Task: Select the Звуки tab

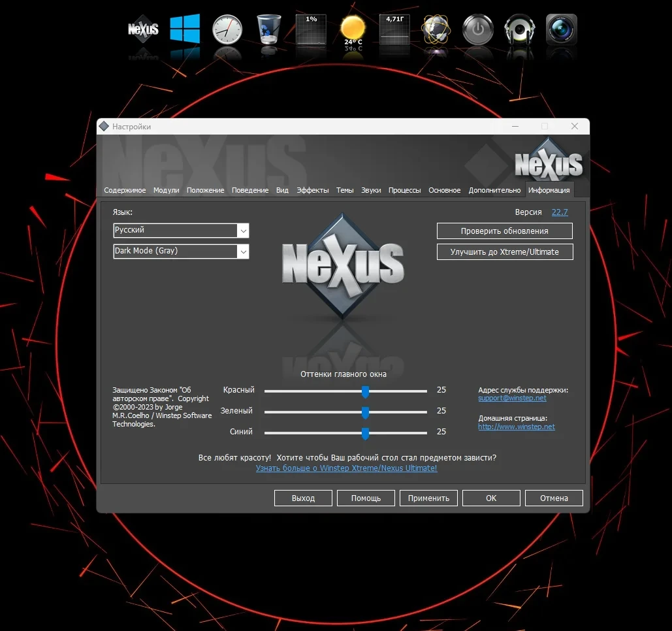Action: (x=371, y=190)
